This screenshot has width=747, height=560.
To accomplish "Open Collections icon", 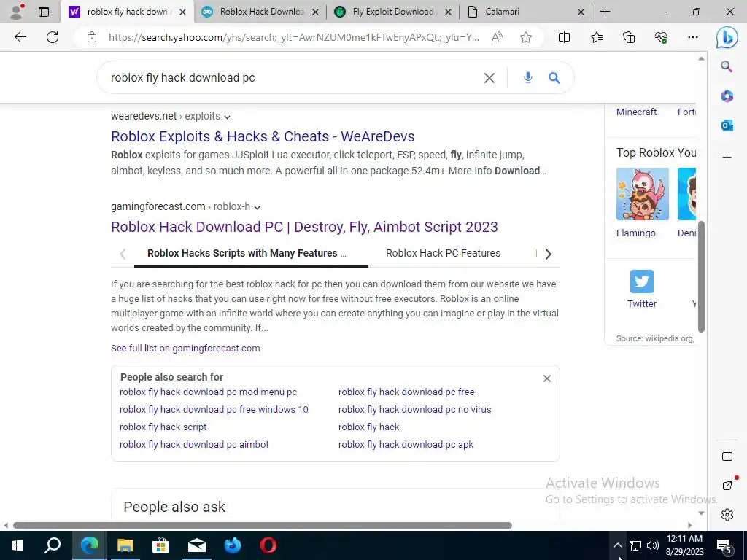I will [629, 37].
